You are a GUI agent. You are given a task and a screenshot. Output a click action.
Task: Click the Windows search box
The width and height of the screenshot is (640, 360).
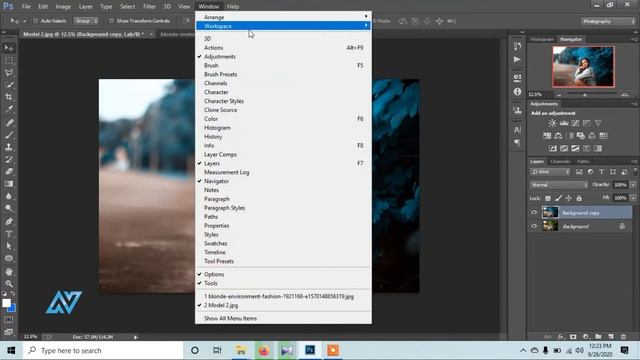tap(103, 350)
